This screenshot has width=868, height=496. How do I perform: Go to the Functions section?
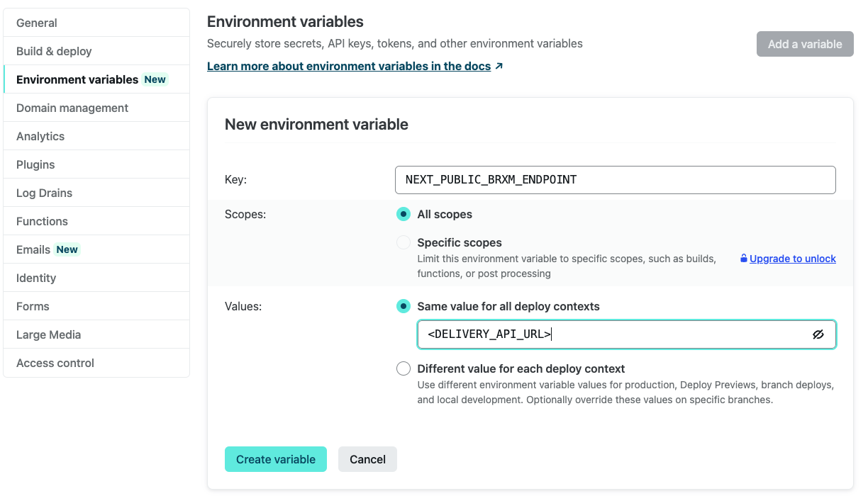[42, 221]
